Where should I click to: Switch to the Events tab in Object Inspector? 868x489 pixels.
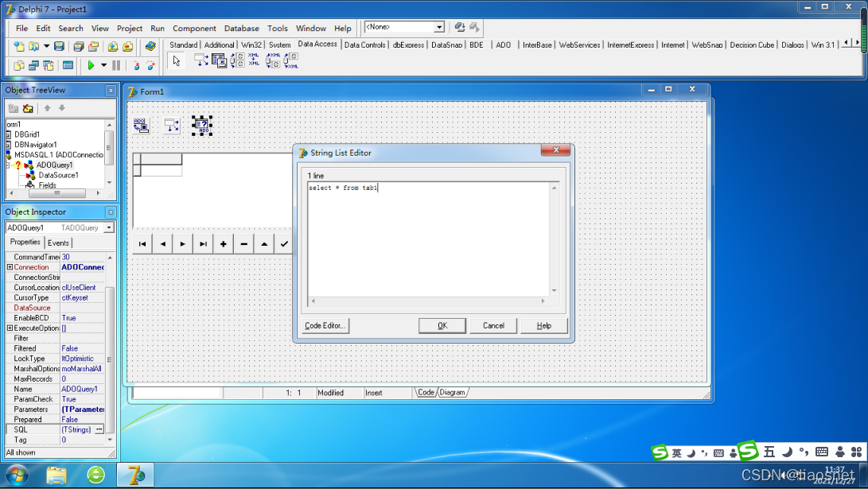pos(58,243)
